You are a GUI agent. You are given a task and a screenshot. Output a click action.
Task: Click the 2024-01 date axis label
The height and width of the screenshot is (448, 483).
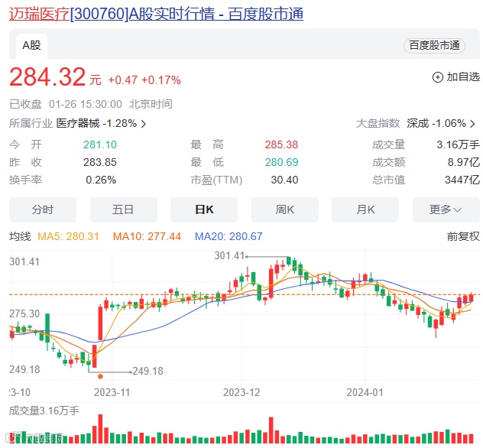point(365,392)
